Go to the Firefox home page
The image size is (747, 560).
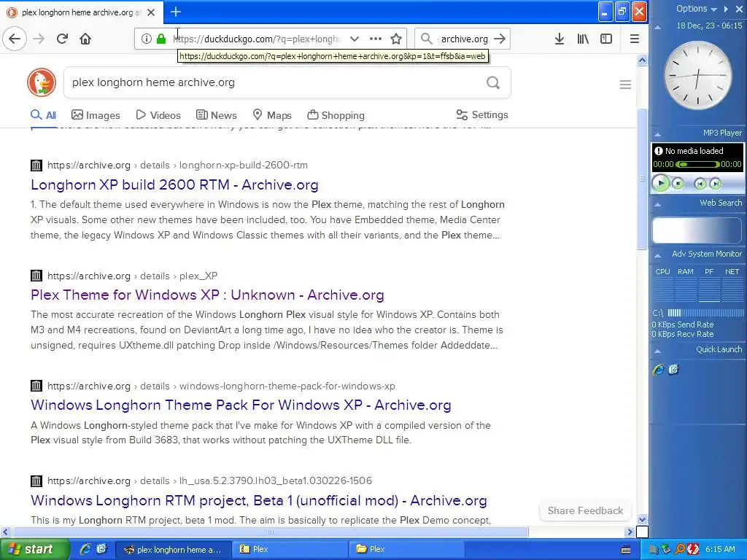click(x=85, y=39)
